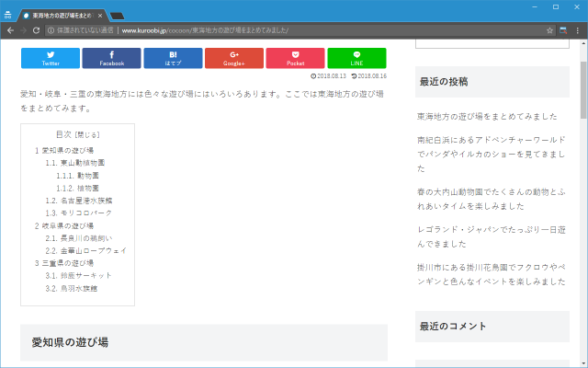Share the article on Twitter

(51, 59)
